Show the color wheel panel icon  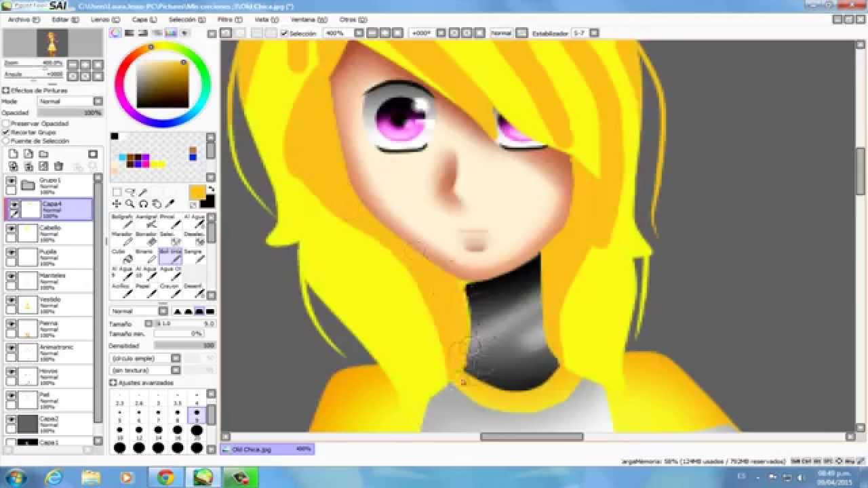pyautogui.click(x=116, y=33)
